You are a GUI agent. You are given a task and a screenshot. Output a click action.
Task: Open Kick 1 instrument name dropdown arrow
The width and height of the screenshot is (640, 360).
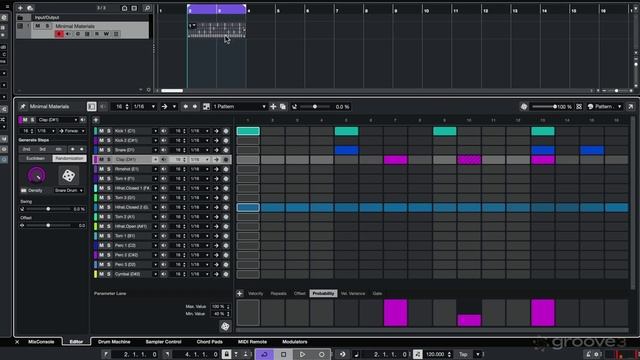pyautogui.click(x=155, y=131)
